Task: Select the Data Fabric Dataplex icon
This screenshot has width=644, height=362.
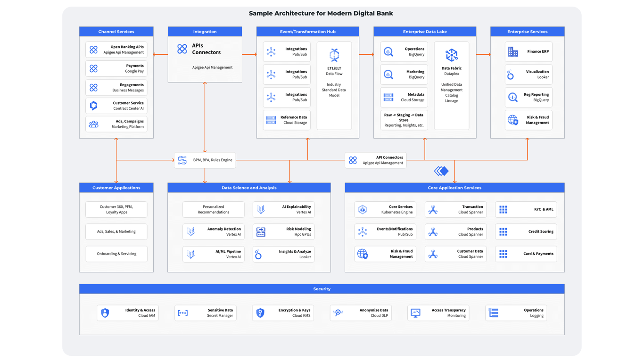Action: [451, 55]
